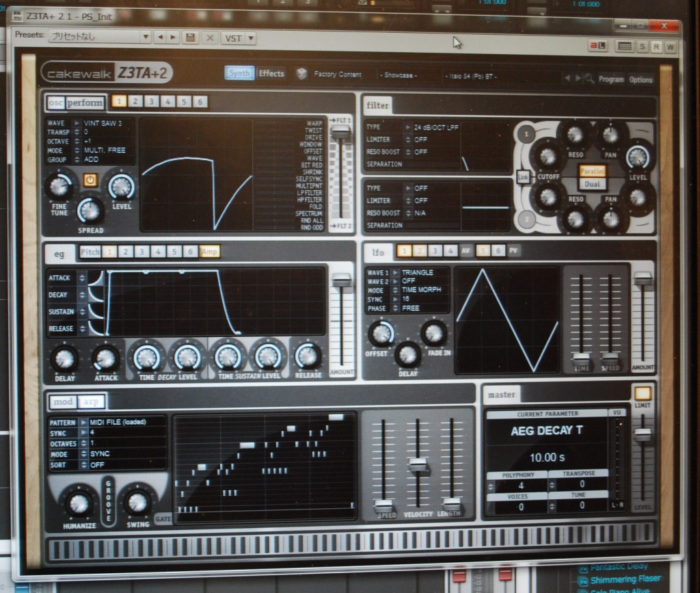
Task: Select oscillator 3 button
Action: 151,101
